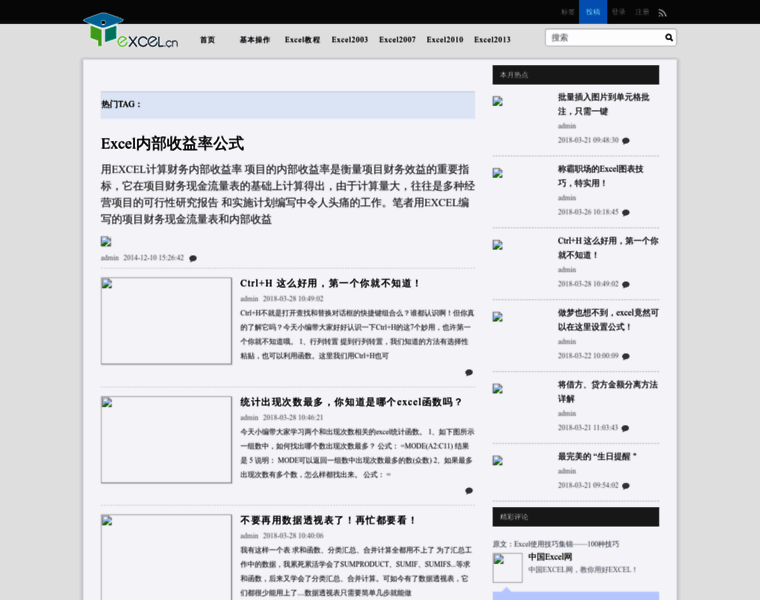The image size is (760, 600).
Task: Open the 基本操作 navigation item
Action: 255,40
